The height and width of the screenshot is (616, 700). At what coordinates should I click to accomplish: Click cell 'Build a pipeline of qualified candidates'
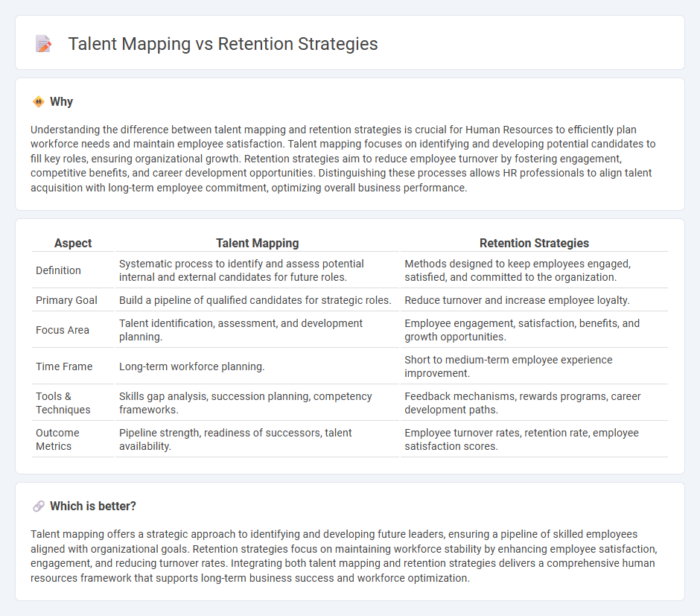[257, 300]
